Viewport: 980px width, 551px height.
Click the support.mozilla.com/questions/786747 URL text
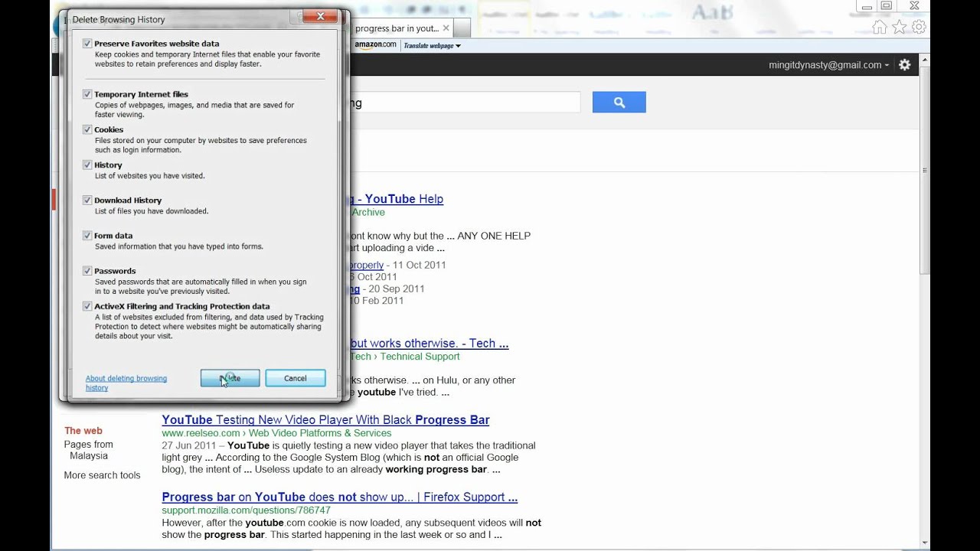(246, 510)
